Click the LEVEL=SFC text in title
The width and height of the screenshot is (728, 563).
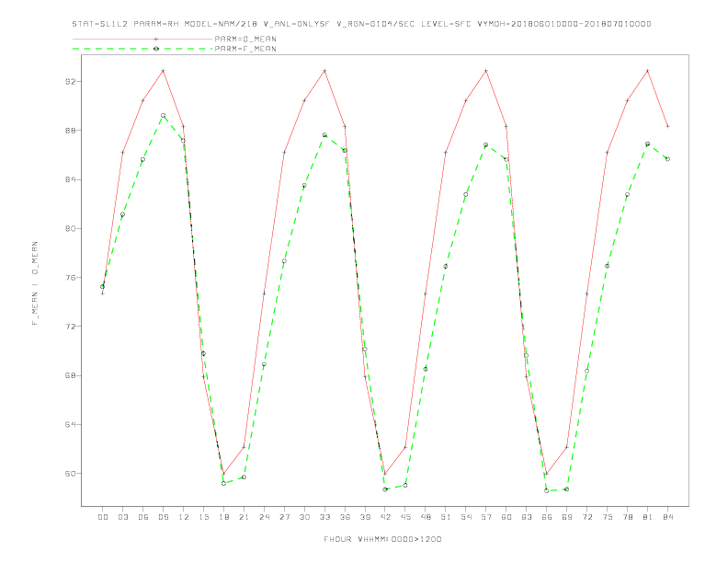click(x=446, y=24)
